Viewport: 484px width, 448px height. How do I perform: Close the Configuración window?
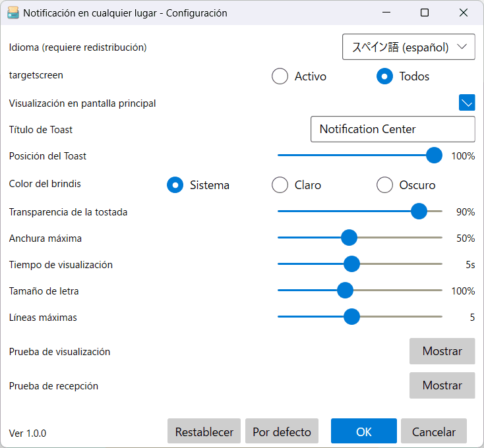pyautogui.click(x=464, y=13)
